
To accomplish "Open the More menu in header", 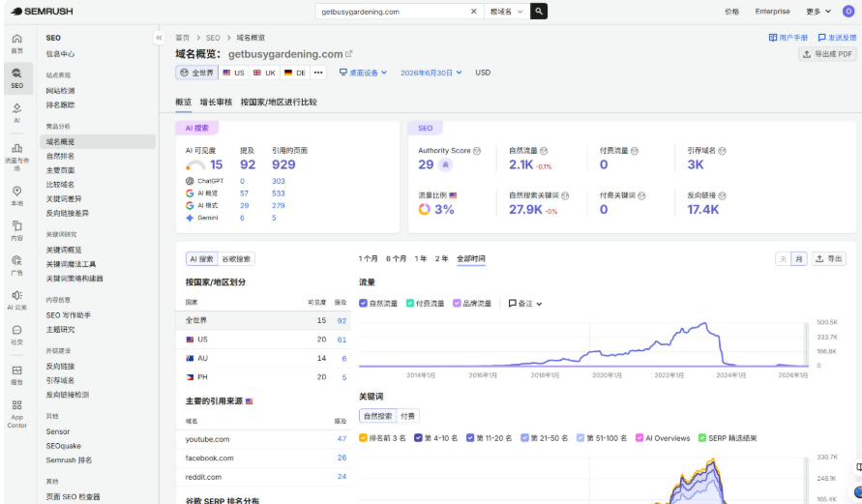I will coord(818,11).
